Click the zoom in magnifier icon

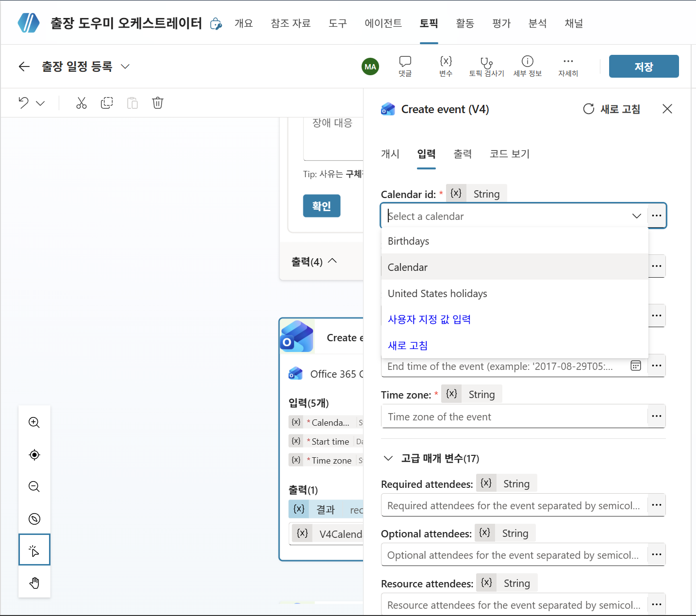(34, 422)
